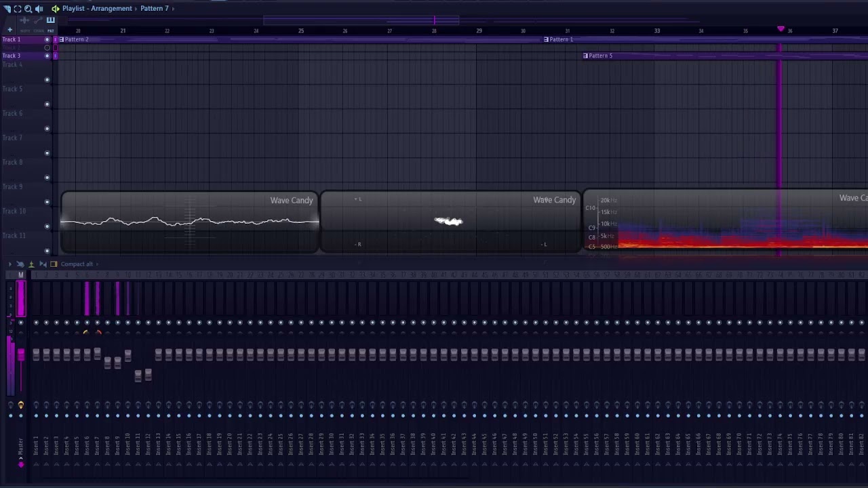Click Pattern 7 breadcrumb

point(155,8)
